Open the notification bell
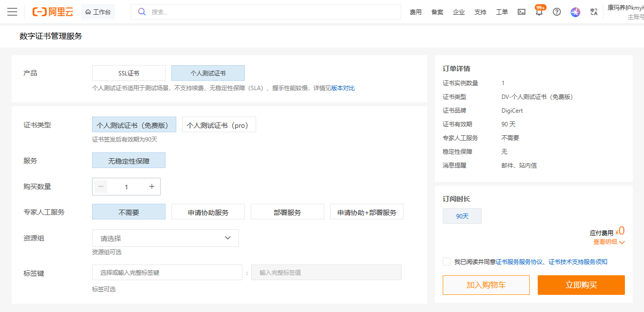 pyautogui.click(x=539, y=12)
